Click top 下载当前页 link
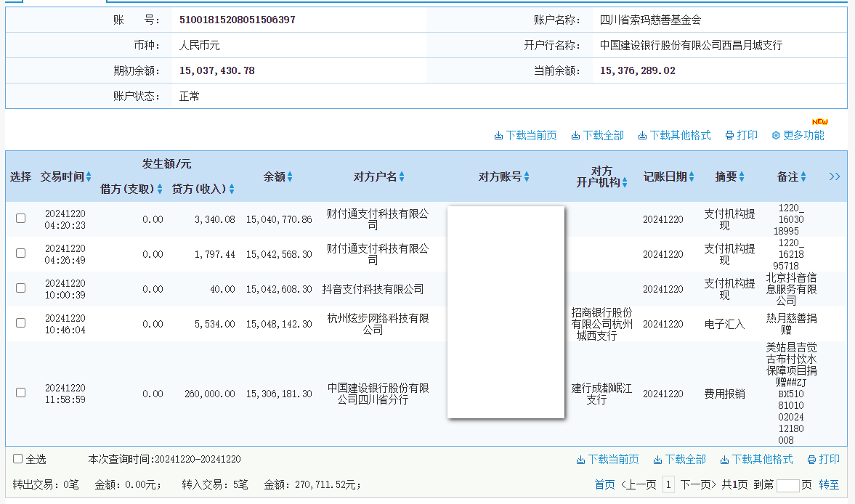Image resolution: width=855 pixels, height=504 pixels. pyautogui.click(x=531, y=136)
